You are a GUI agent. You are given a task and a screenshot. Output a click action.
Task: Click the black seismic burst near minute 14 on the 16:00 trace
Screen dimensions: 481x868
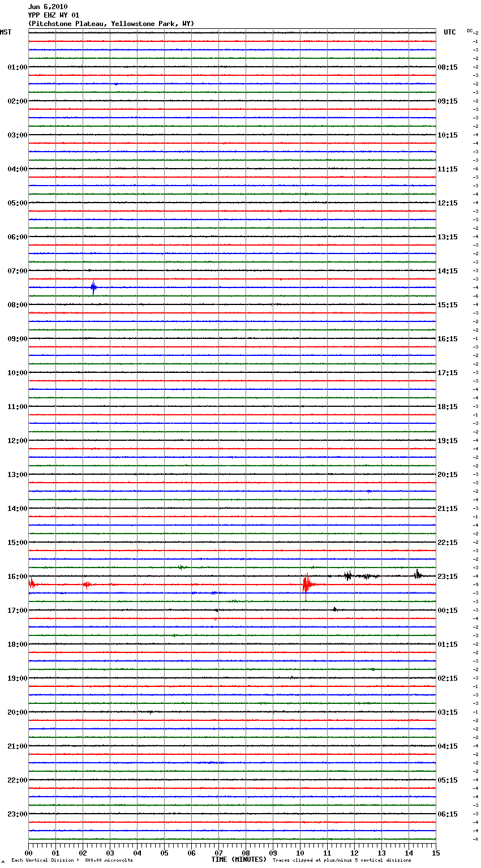pos(418,574)
